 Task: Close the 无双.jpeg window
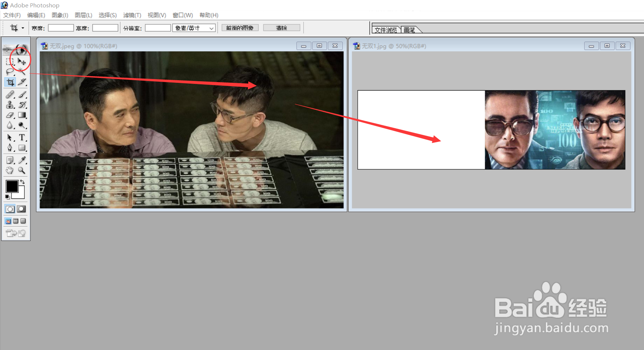[335, 46]
